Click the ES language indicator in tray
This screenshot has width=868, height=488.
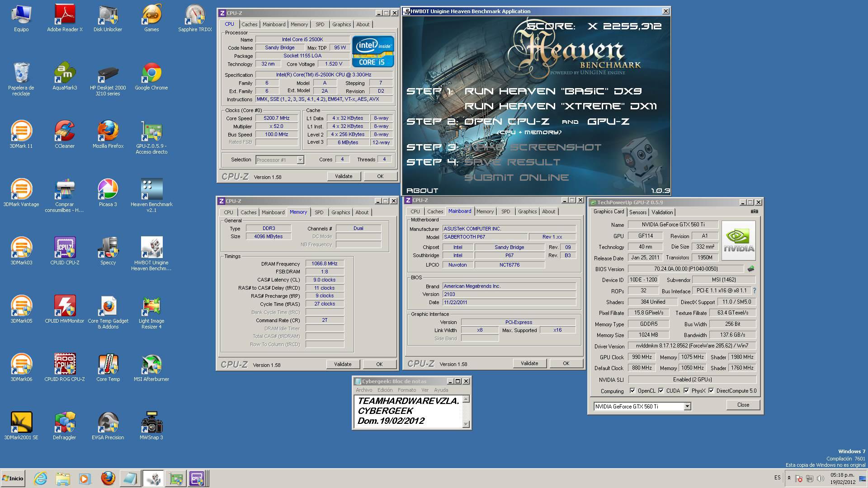pos(777,478)
